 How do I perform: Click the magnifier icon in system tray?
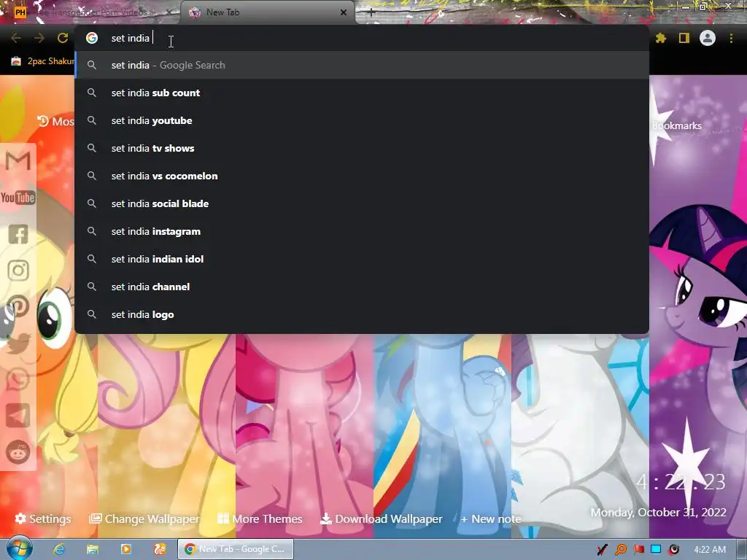(x=620, y=550)
